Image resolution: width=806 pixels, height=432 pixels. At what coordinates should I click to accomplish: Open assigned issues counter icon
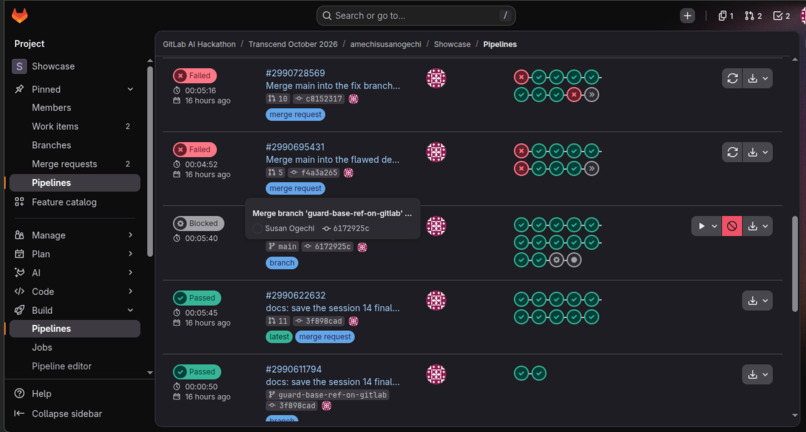pos(726,16)
